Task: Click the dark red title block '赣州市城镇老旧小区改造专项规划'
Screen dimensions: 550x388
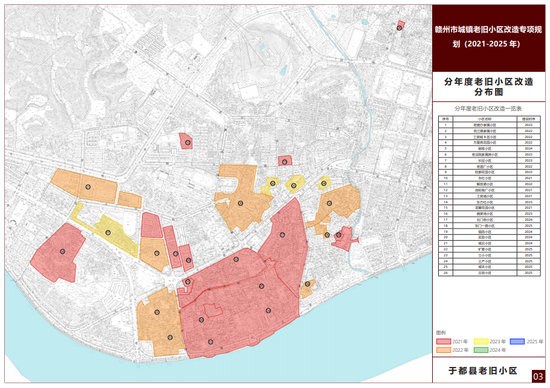Action: (x=489, y=38)
